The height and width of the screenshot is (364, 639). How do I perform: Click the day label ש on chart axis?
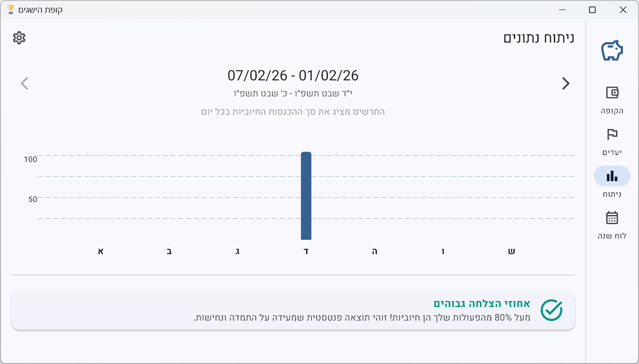(x=512, y=251)
